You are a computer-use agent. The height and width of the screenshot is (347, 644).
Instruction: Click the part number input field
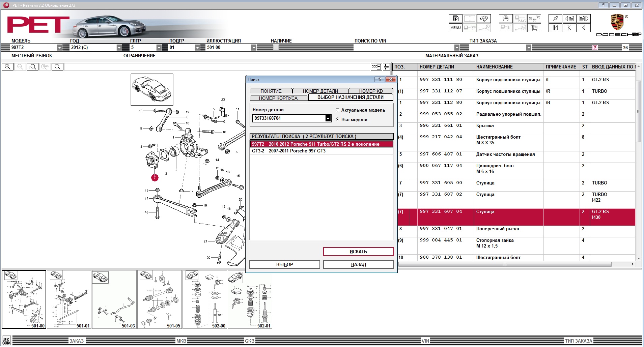coord(289,118)
